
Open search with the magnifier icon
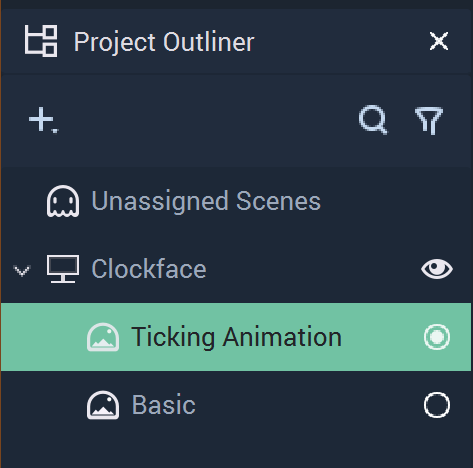tap(373, 120)
